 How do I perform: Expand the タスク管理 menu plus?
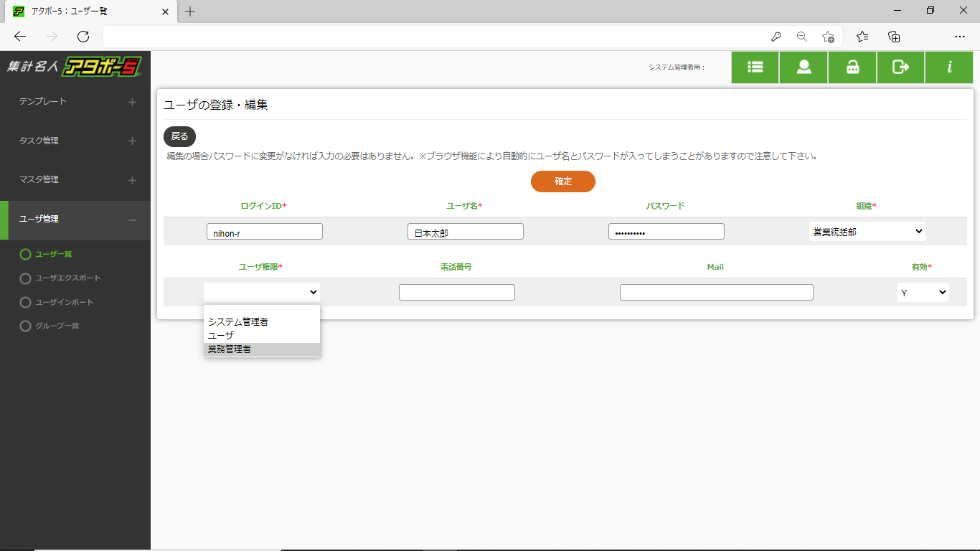[x=132, y=141]
